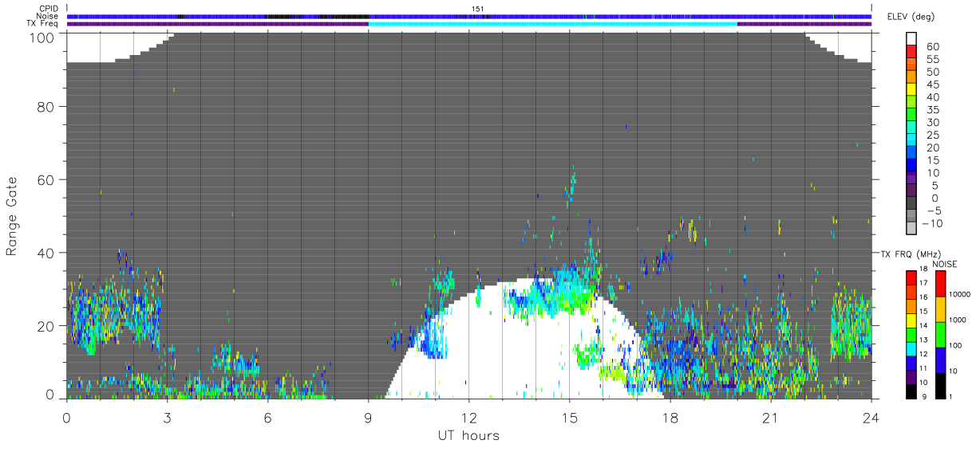Click the TX FRQ legend value "16"

tap(923, 297)
